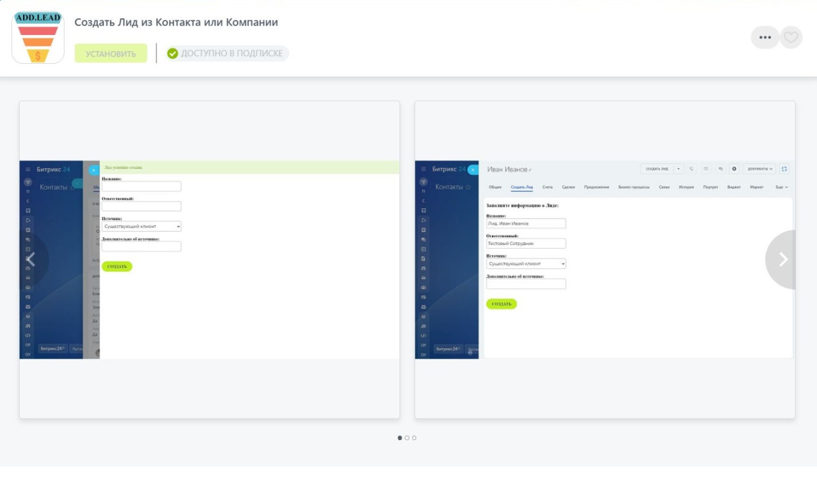
Task: Go to previous screenshot with left arrow
Action: point(31,259)
